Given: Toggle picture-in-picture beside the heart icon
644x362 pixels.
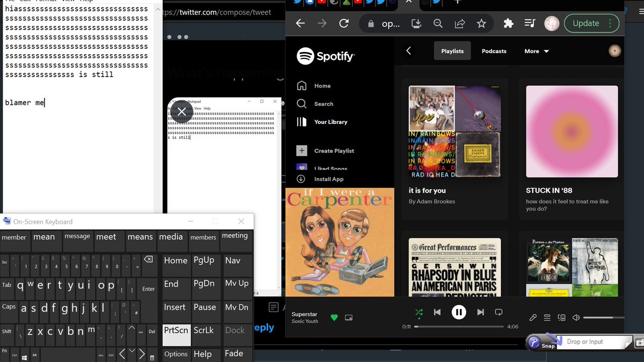Looking at the screenshot, I should point(349,317).
